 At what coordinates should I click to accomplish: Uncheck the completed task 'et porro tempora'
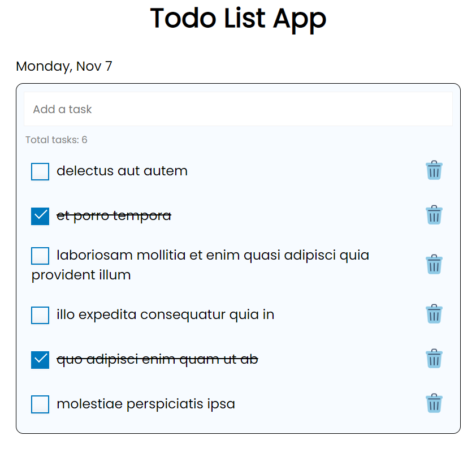[x=40, y=215]
